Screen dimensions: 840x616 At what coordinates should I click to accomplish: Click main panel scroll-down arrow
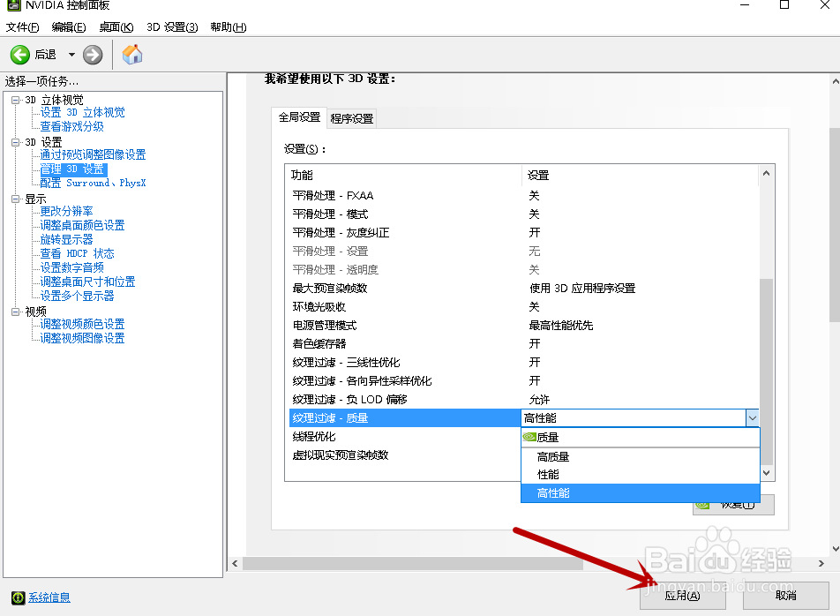pos(835,549)
